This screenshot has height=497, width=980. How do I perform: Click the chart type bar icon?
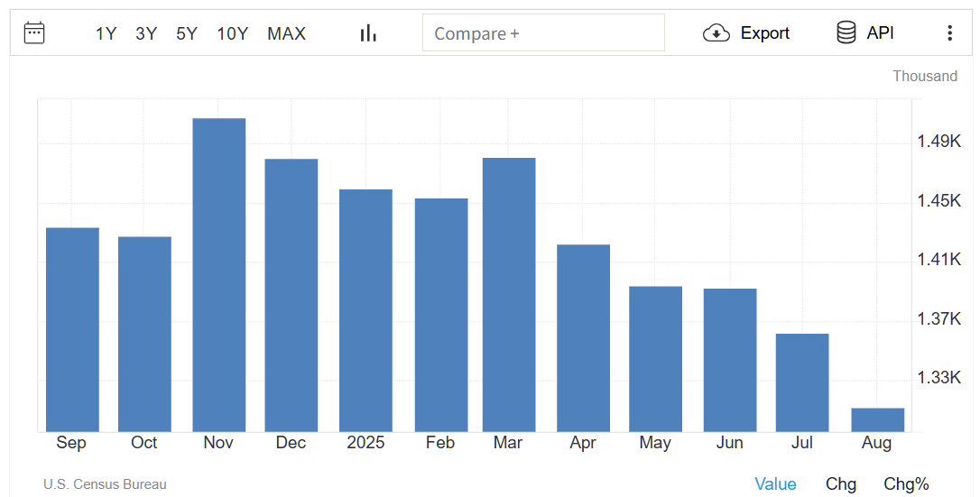coord(367,33)
